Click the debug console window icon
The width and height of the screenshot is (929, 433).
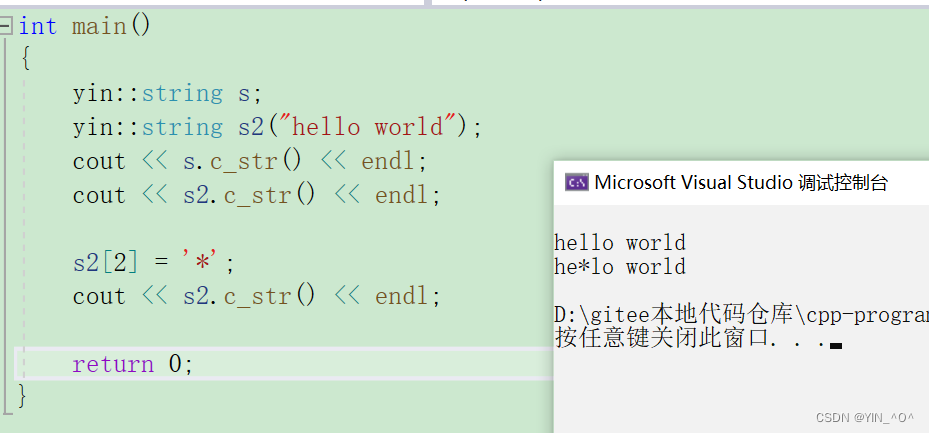(x=576, y=182)
